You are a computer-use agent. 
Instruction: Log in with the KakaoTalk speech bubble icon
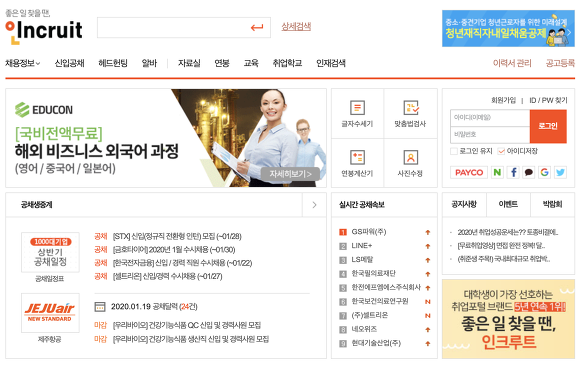pyautogui.click(x=529, y=172)
